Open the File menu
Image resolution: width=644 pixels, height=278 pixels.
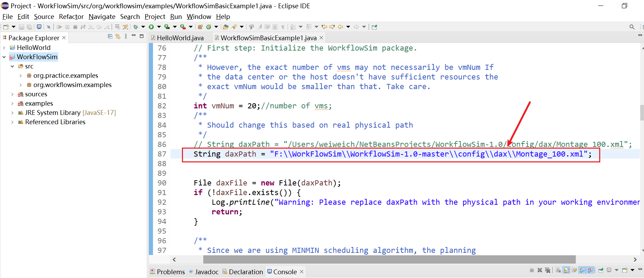(7, 17)
